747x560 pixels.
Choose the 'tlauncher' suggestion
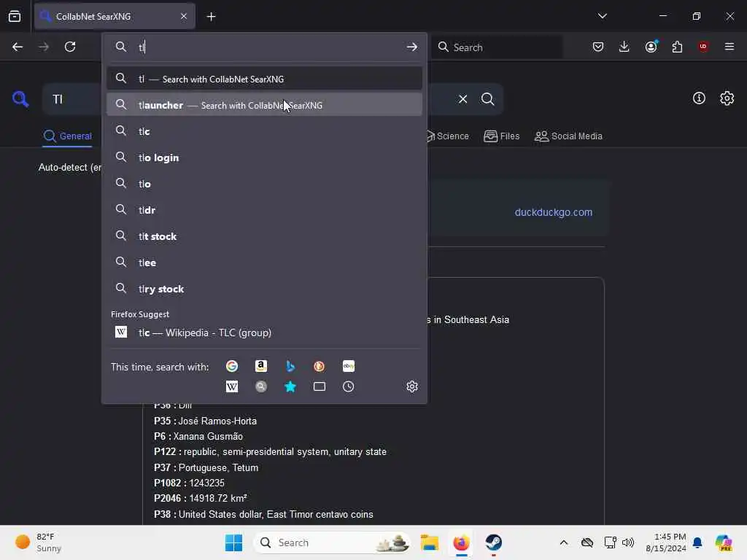point(264,105)
